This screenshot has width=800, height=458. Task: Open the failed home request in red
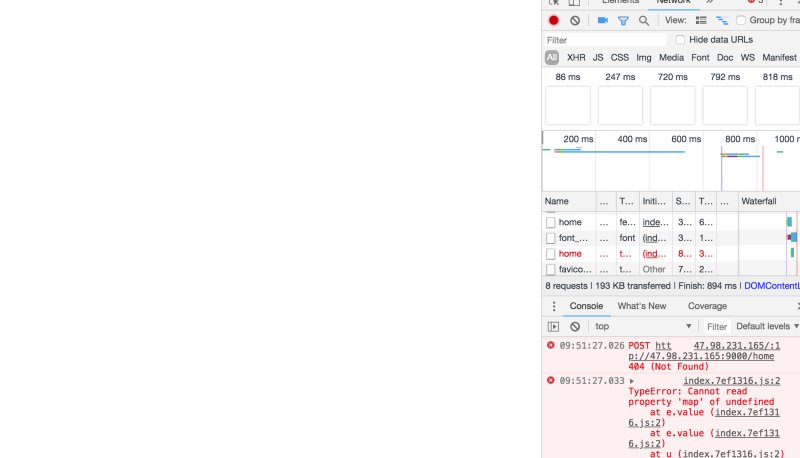pyautogui.click(x=570, y=254)
